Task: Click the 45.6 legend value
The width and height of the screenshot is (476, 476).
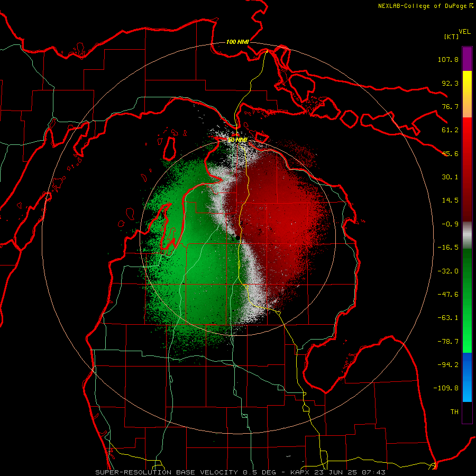Action: point(450,153)
